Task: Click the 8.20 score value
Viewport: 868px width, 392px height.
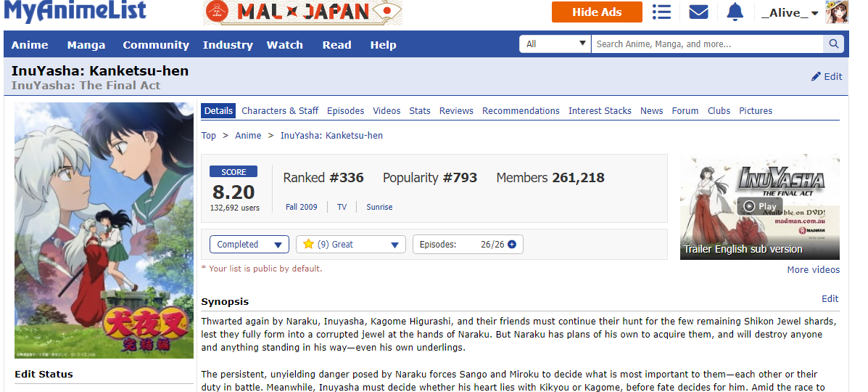Action: click(233, 192)
